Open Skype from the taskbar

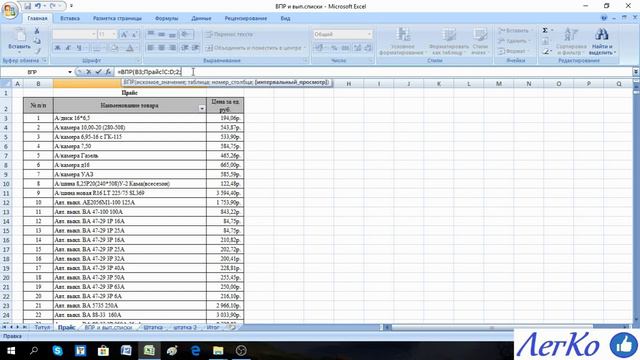tap(58, 350)
